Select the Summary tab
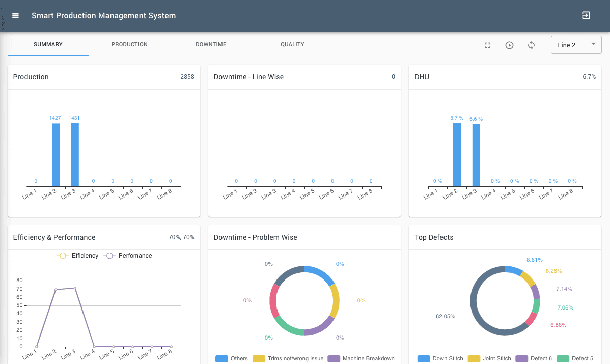The image size is (610, 364). click(48, 45)
